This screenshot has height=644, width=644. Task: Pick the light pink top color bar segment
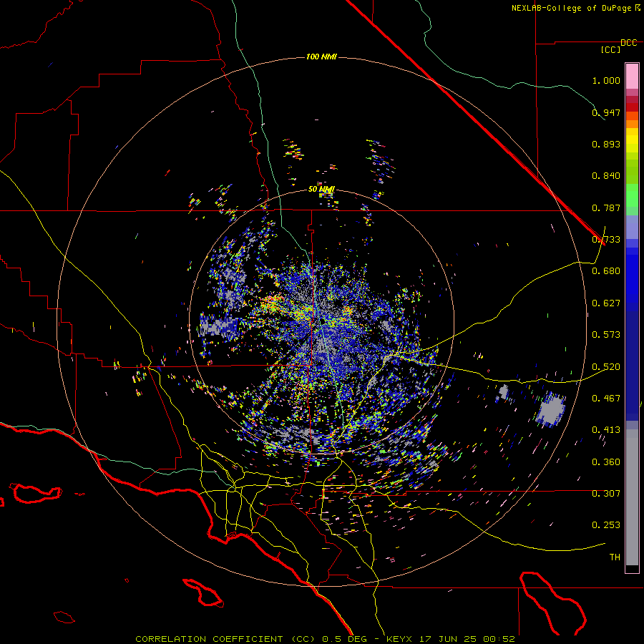(632, 76)
